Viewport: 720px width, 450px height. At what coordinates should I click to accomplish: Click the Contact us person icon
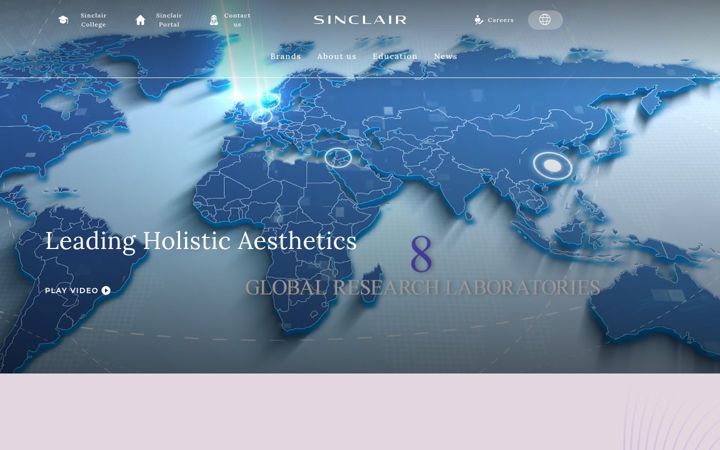coord(214,20)
